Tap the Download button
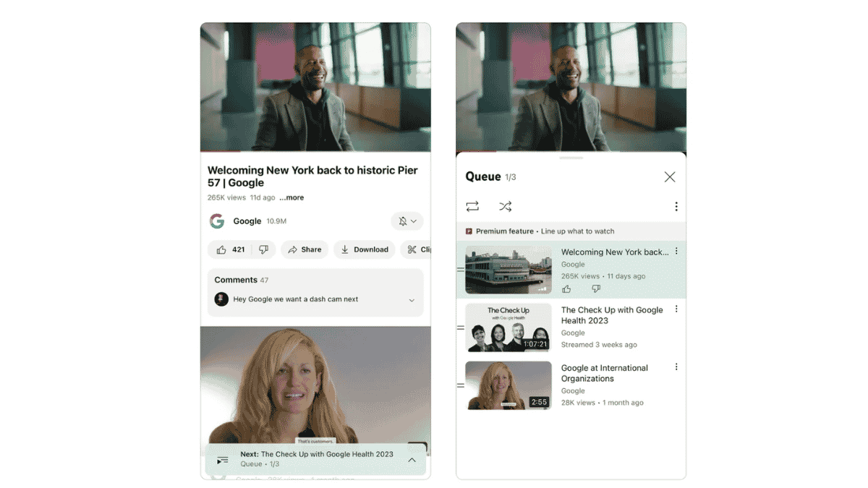Image resolution: width=868 pixels, height=488 pixels. click(365, 249)
